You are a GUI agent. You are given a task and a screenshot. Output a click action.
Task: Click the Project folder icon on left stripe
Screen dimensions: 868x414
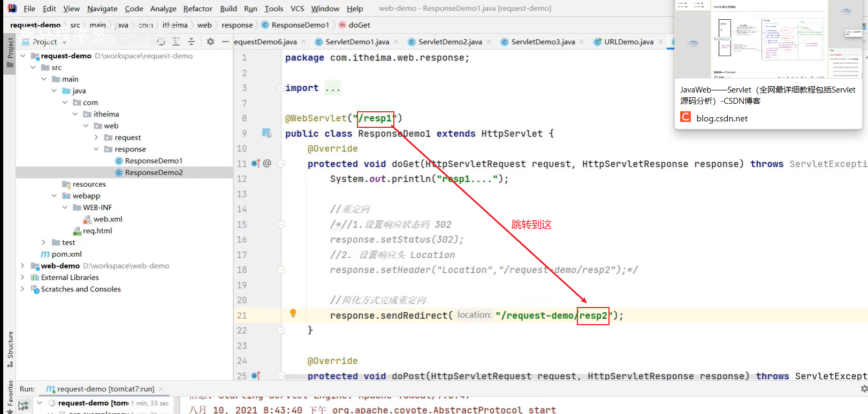tap(10, 64)
